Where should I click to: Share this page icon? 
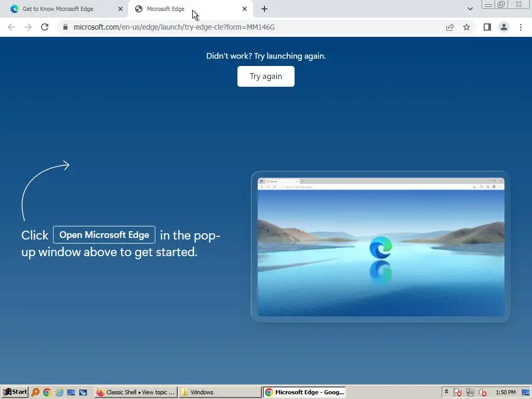450,27
